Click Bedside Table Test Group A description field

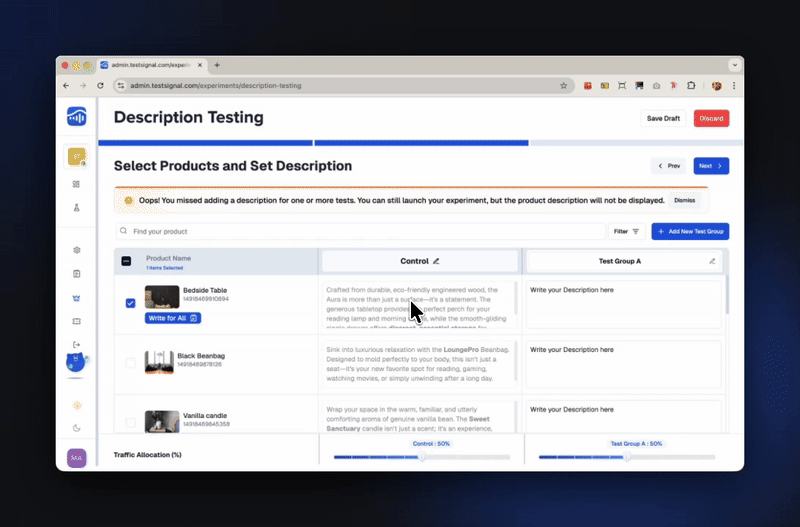pyautogui.click(x=623, y=305)
